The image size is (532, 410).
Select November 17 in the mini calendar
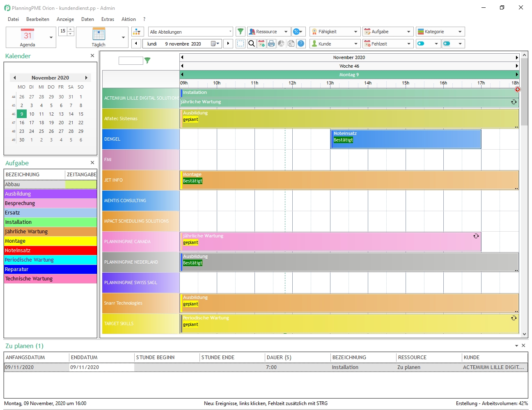click(32, 123)
